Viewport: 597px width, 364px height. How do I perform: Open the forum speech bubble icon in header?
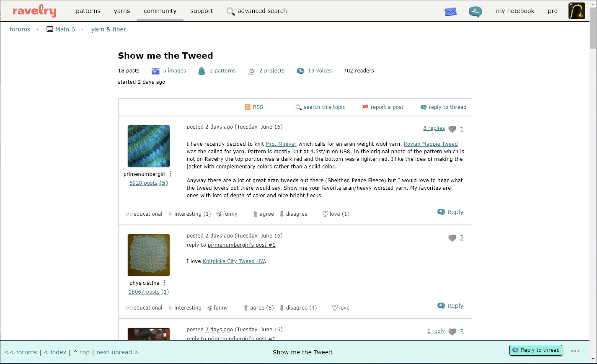point(475,11)
